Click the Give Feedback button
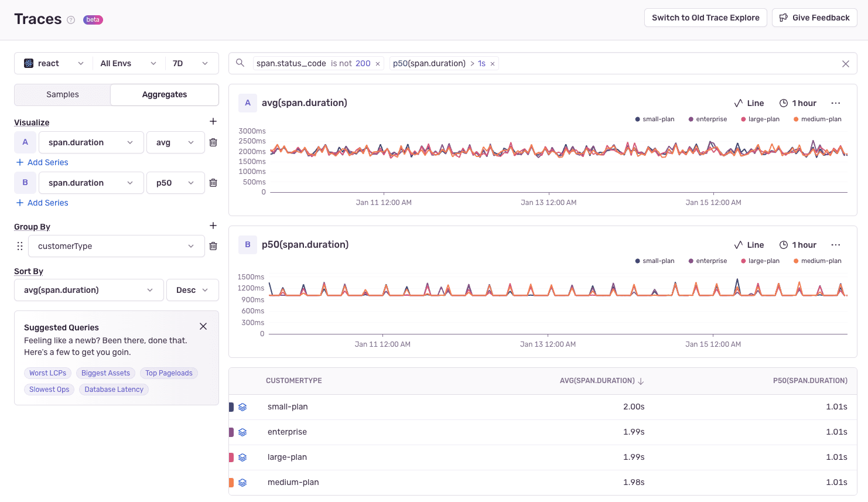The height and width of the screenshot is (502, 868). tap(814, 18)
